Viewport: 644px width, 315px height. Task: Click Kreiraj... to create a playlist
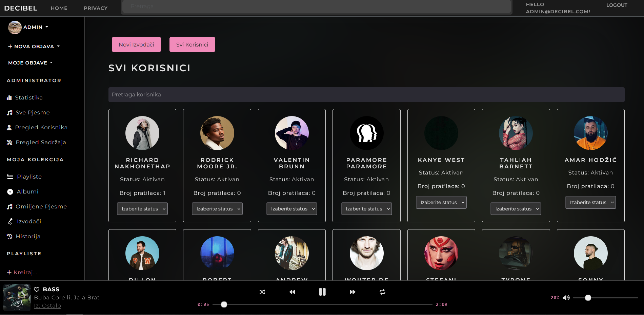click(x=25, y=272)
